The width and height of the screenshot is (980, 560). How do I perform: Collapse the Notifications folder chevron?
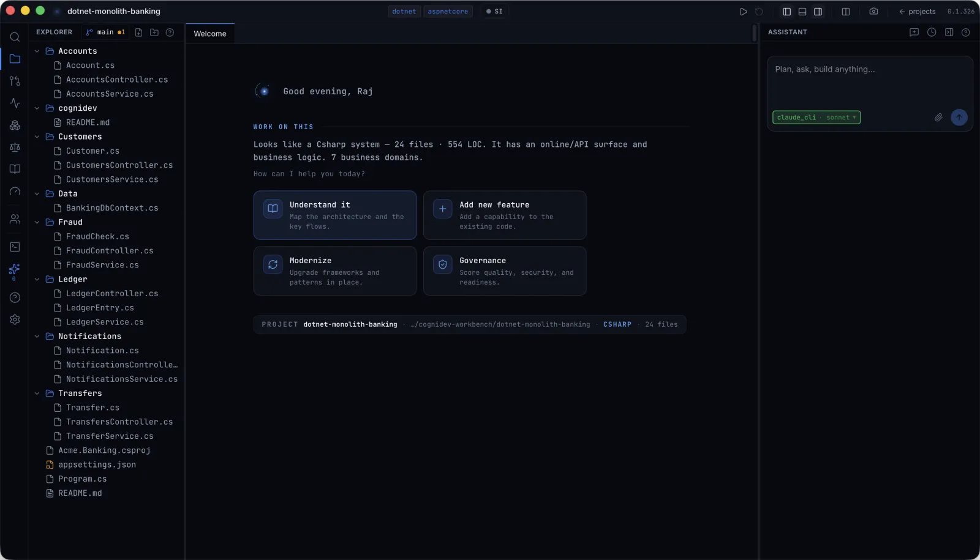click(37, 337)
